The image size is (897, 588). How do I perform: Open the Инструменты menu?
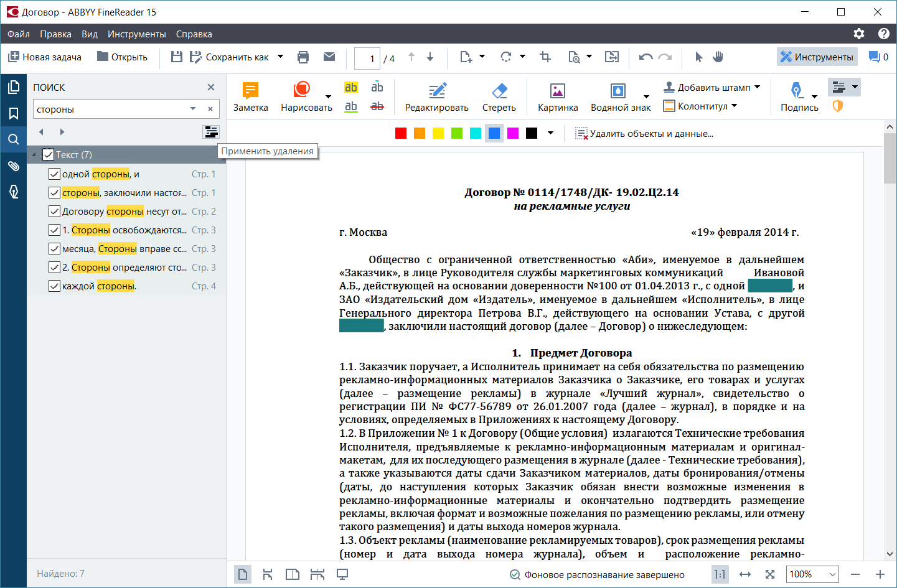pyautogui.click(x=136, y=34)
